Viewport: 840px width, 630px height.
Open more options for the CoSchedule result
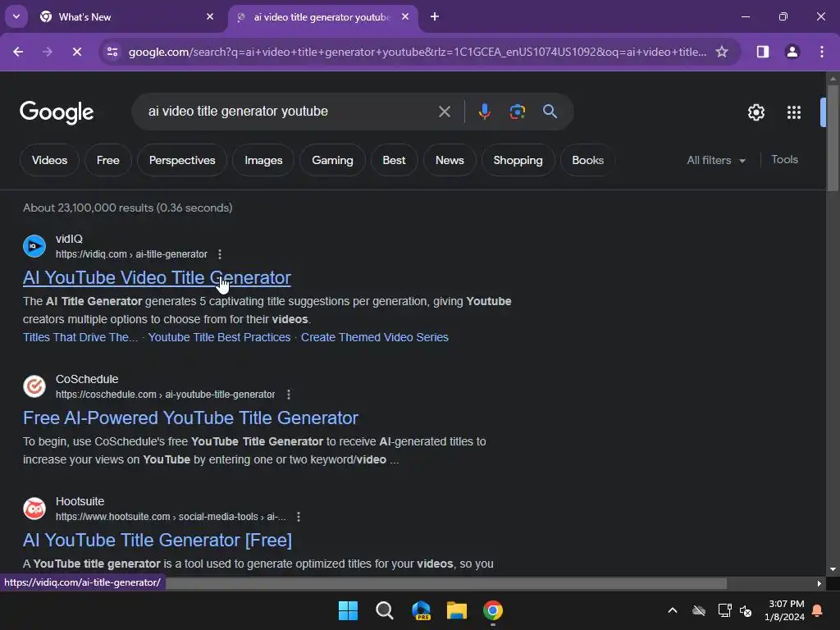(289, 395)
